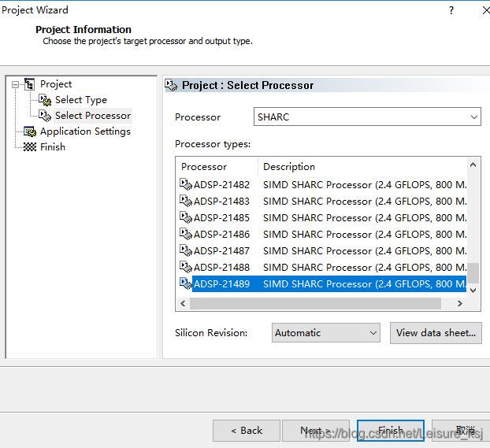Screen dimensions: 490x448
Task: Select highlighted ADSP-21489 row name
Action: (x=221, y=284)
